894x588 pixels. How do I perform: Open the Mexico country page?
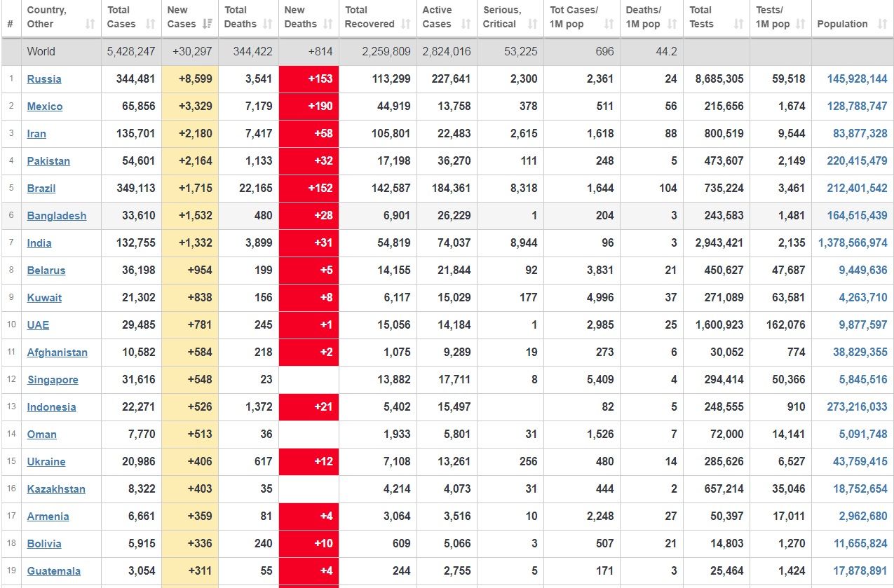coord(45,107)
